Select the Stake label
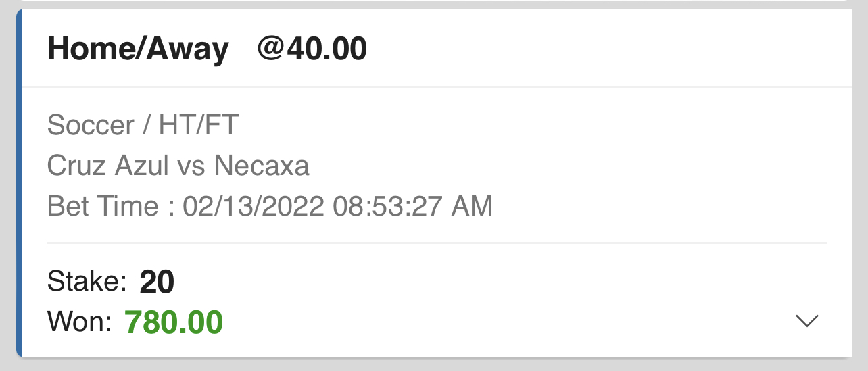868x371 pixels. tap(87, 282)
